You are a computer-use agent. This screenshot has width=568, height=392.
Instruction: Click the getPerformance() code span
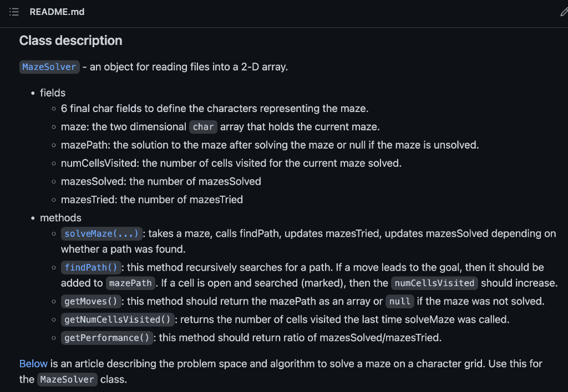(x=106, y=338)
